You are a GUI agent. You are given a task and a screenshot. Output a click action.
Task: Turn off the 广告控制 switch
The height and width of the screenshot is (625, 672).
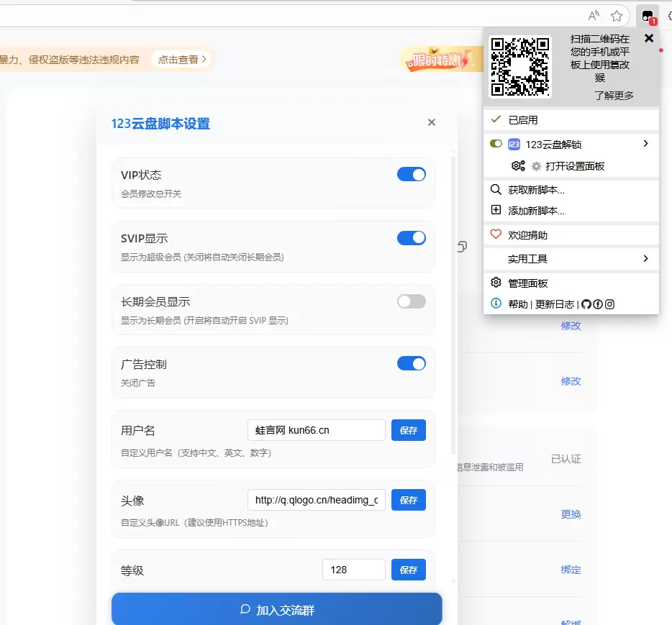click(411, 363)
